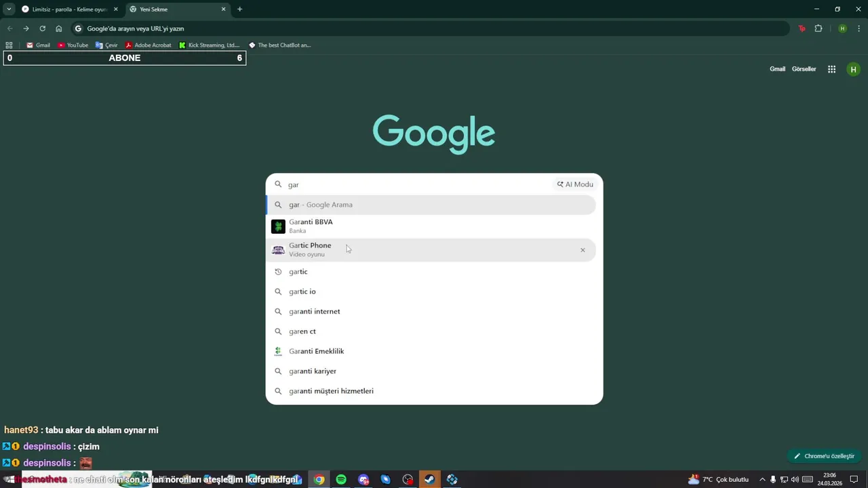Click Garanti BBVA green logo icon
The image size is (868, 488).
(x=278, y=226)
